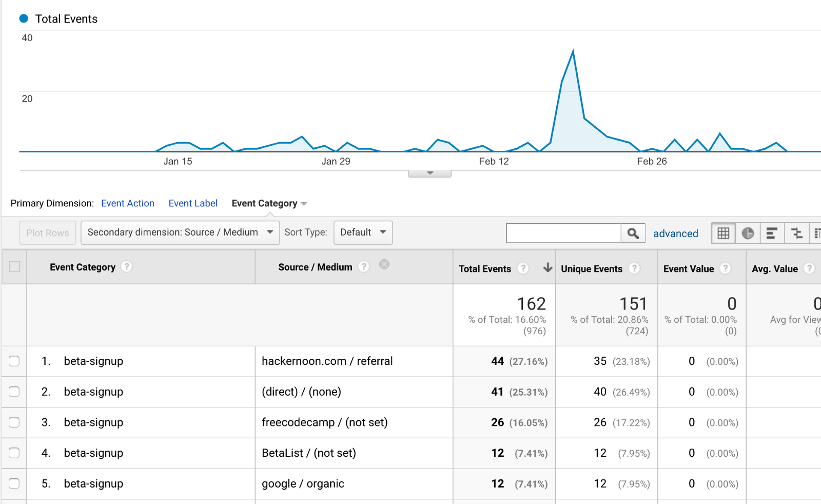Switch primary dimension to Event Label
Image resolution: width=821 pixels, height=504 pixels.
click(x=193, y=203)
